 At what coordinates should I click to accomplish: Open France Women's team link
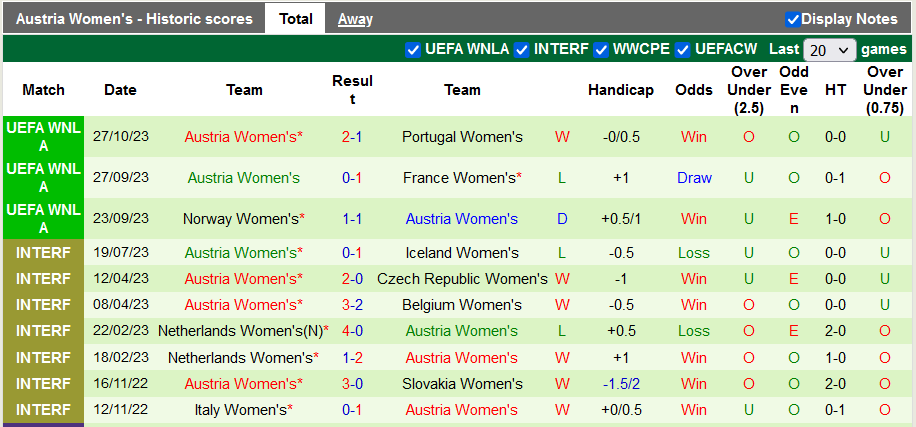pos(458,178)
